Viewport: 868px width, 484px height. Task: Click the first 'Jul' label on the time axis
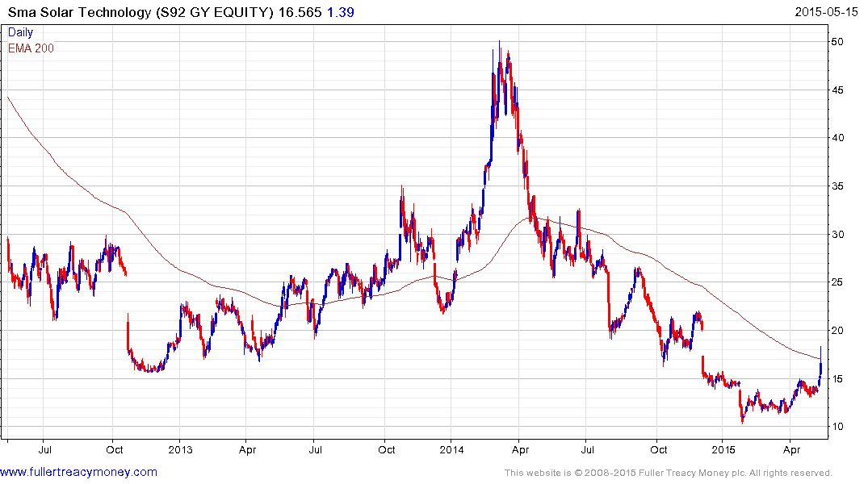pyautogui.click(x=45, y=449)
